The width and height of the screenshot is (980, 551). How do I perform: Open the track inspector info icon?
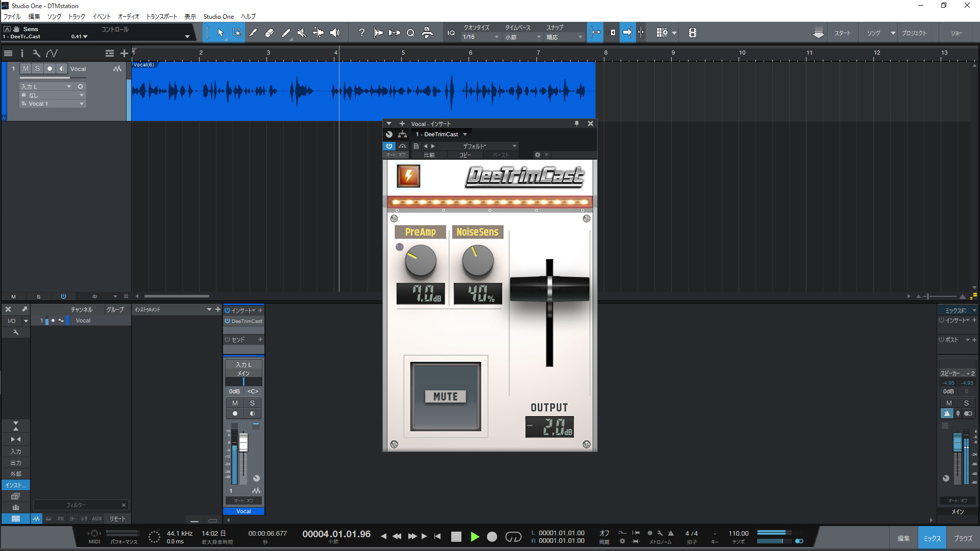click(x=22, y=53)
